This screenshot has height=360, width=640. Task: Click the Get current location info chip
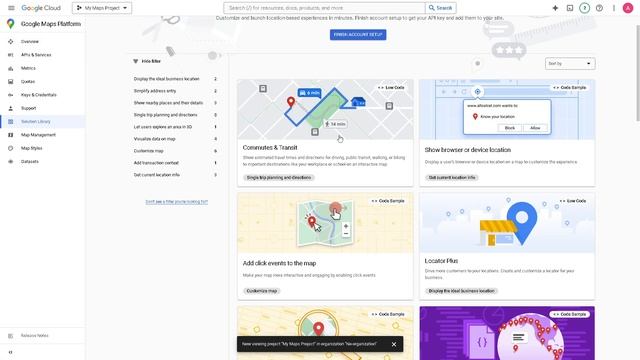click(x=452, y=178)
